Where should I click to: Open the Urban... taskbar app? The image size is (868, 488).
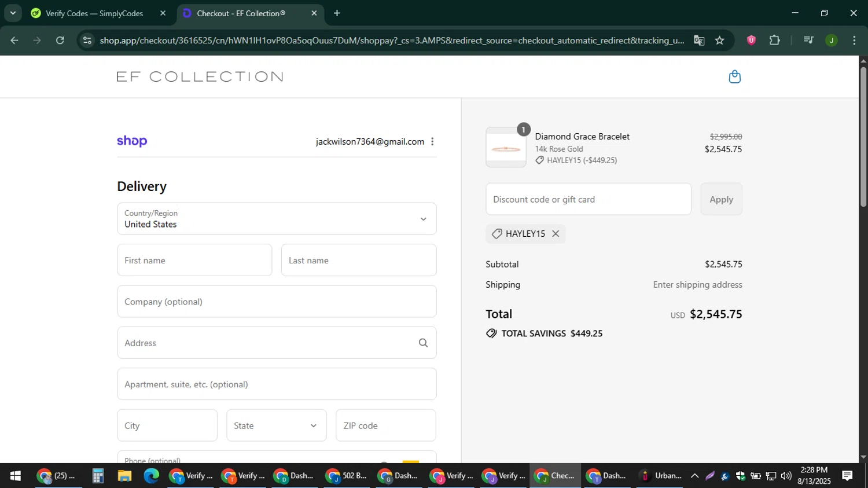[x=660, y=476]
